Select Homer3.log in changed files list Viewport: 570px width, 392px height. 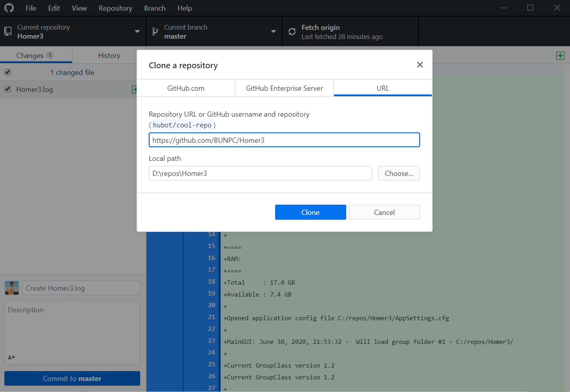coord(69,90)
